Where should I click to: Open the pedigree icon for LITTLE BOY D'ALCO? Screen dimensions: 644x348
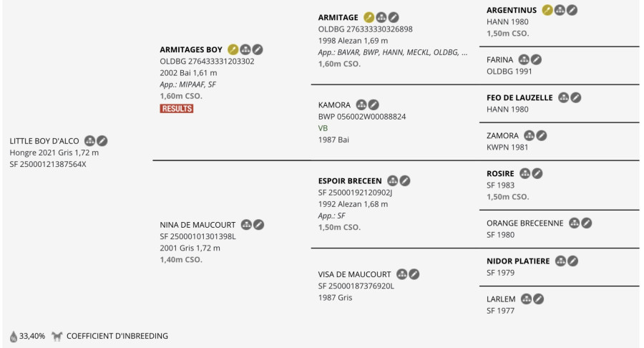[x=90, y=141]
